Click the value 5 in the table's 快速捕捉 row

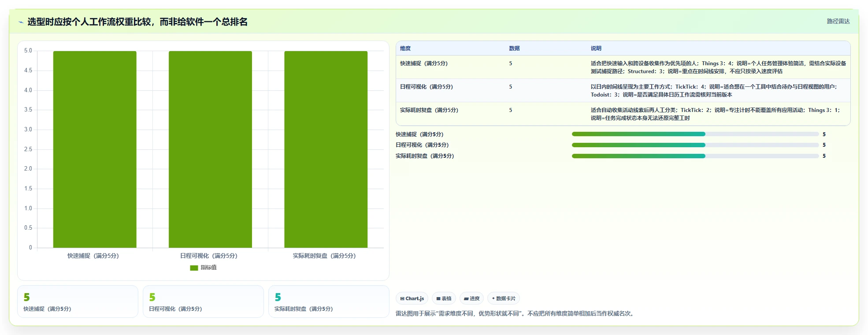click(511, 63)
